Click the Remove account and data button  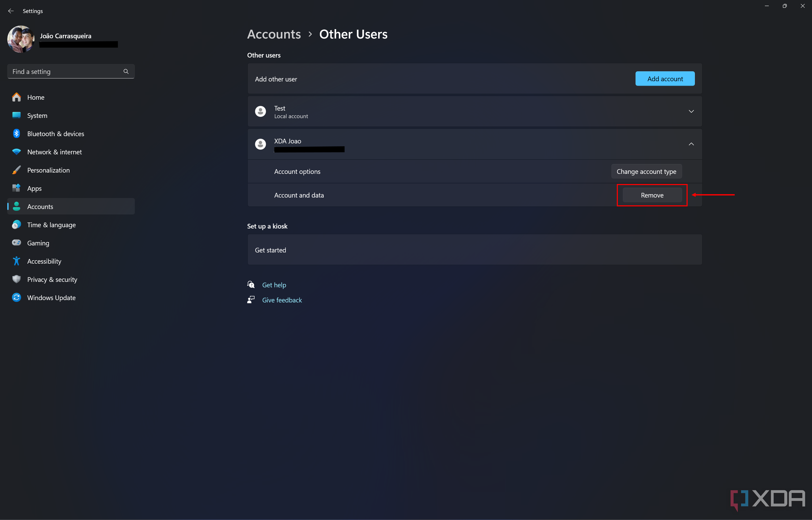point(652,195)
